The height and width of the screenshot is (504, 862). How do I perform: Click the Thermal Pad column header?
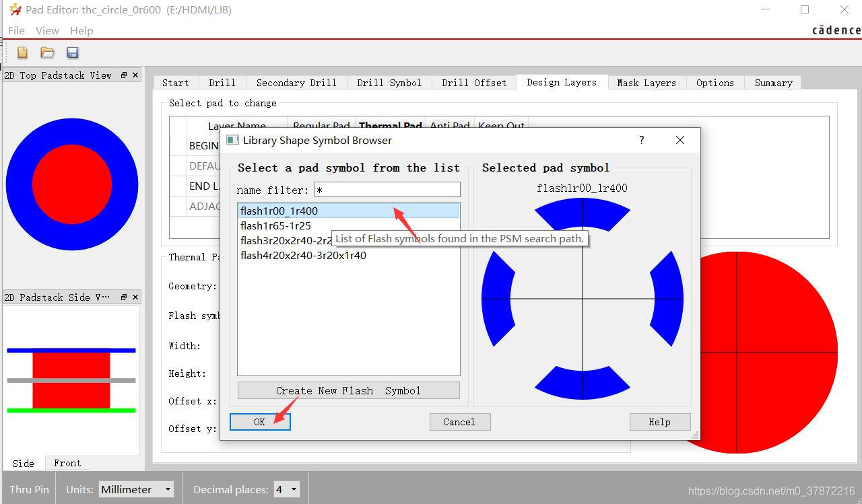coord(391,125)
